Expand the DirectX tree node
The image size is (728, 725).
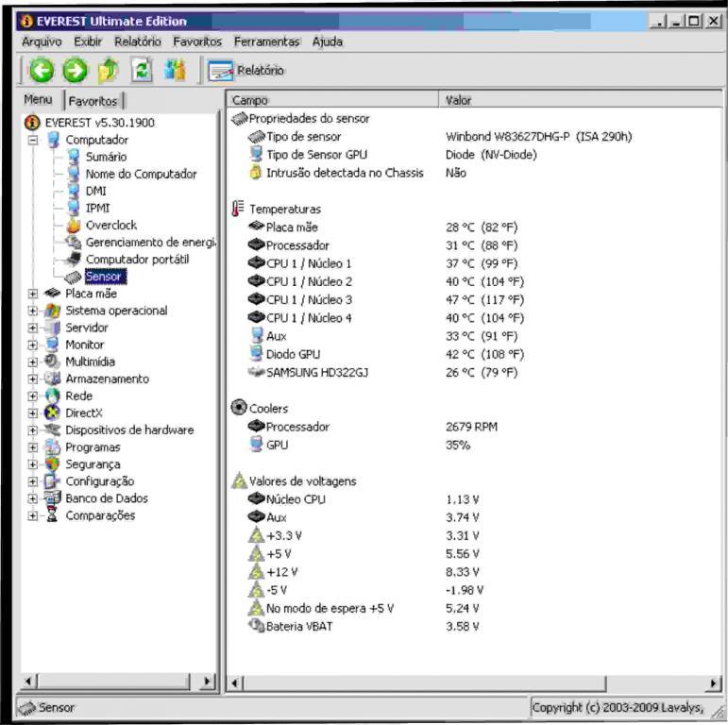[x=32, y=413]
